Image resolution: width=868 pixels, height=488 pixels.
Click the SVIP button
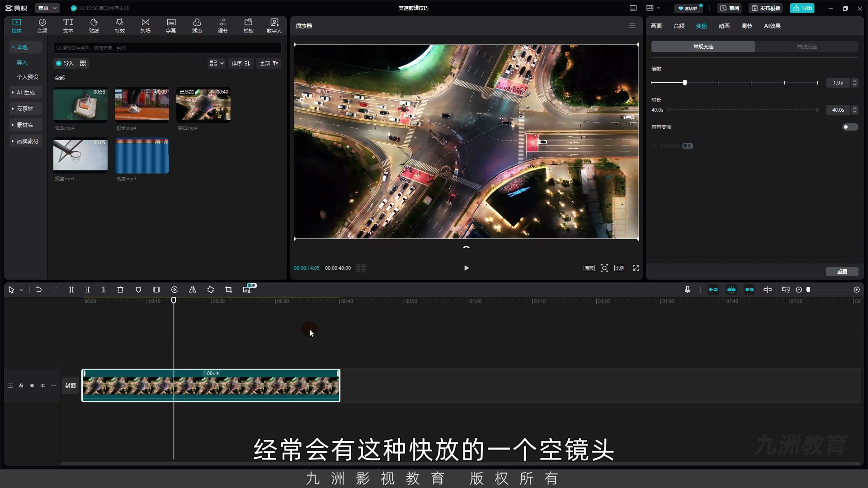point(688,8)
